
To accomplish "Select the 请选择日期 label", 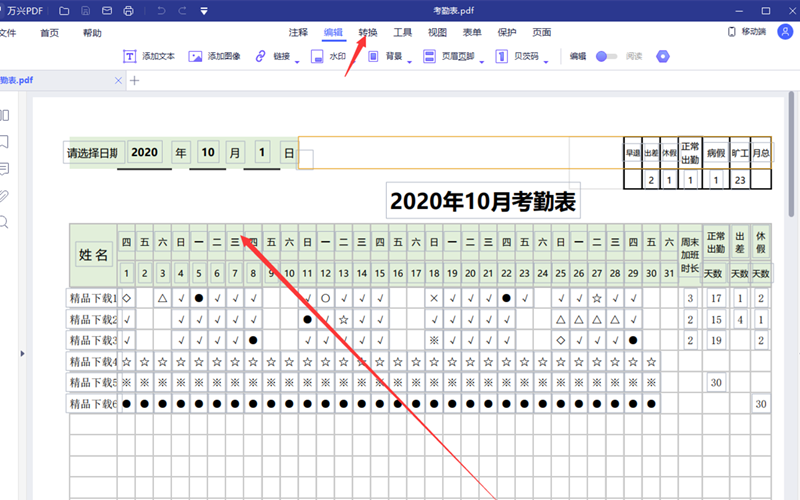I will [x=92, y=153].
